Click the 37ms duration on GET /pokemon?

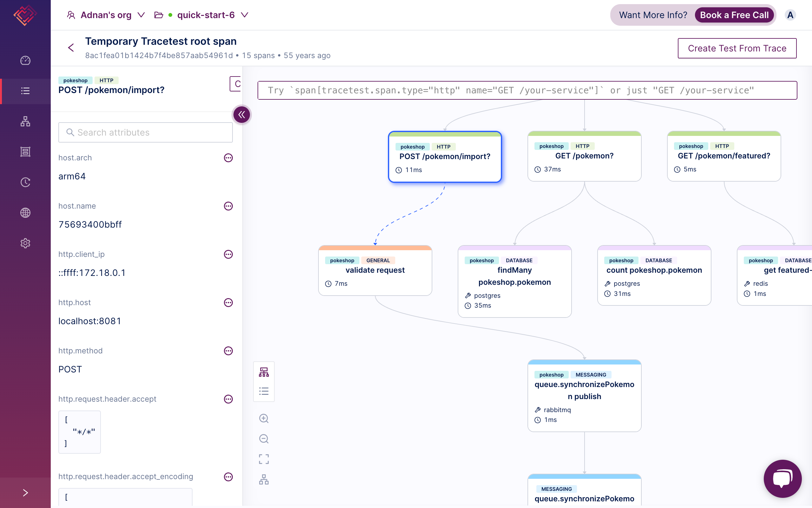(552, 169)
